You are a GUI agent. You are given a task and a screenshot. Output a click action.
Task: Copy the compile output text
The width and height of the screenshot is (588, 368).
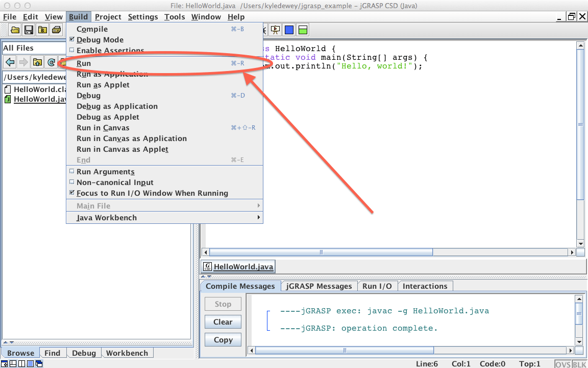click(223, 339)
